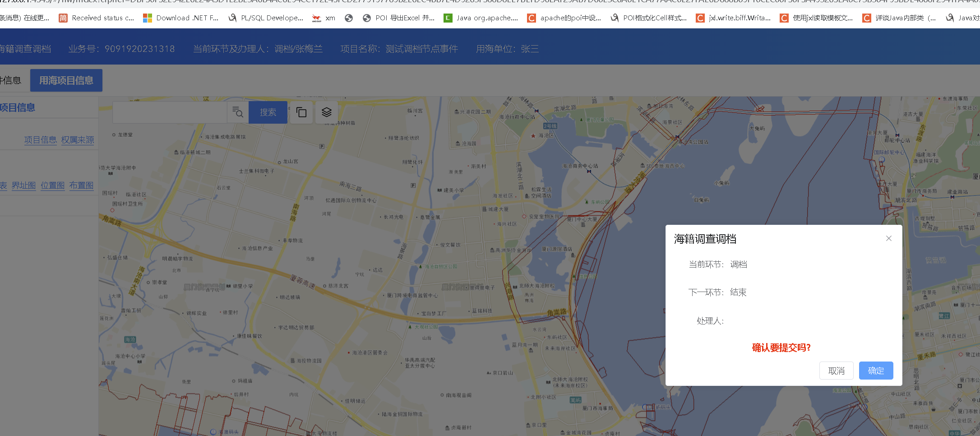Open the 界址图 link
This screenshot has width=980, height=436.
[23, 186]
